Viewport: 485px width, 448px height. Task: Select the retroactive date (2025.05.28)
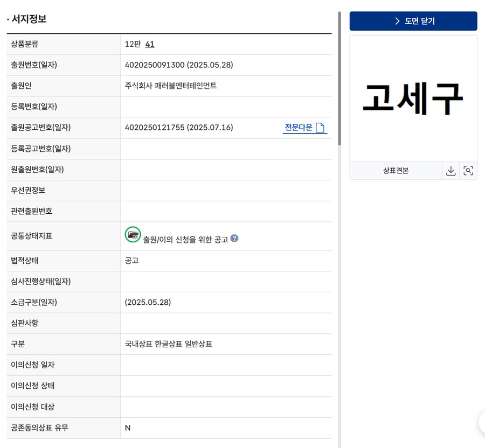pyautogui.click(x=148, y=302)
